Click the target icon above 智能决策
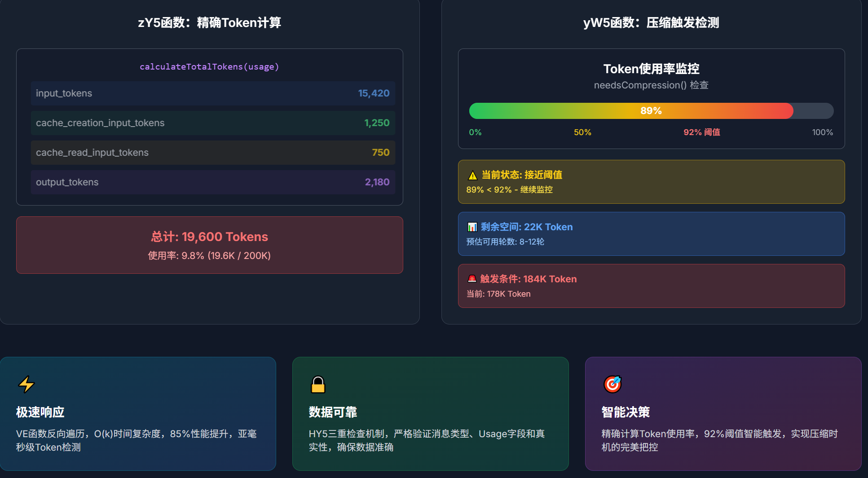 (x=612, y=384)
